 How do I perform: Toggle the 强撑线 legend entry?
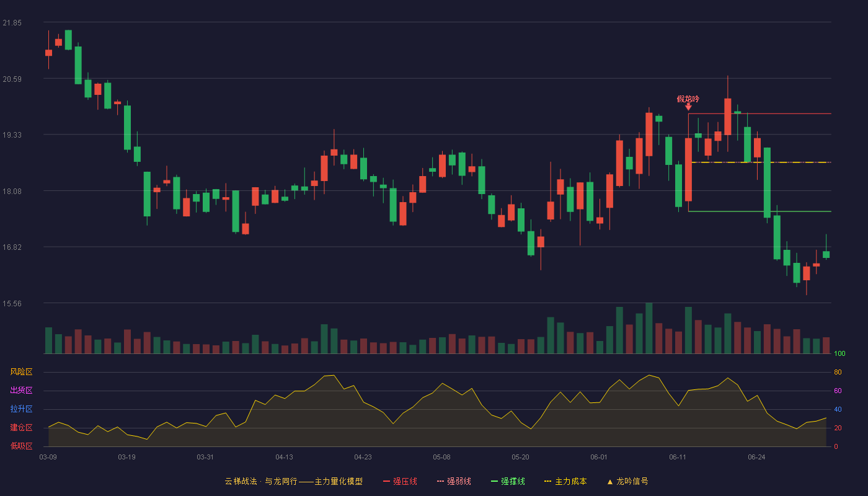(508, 481)
